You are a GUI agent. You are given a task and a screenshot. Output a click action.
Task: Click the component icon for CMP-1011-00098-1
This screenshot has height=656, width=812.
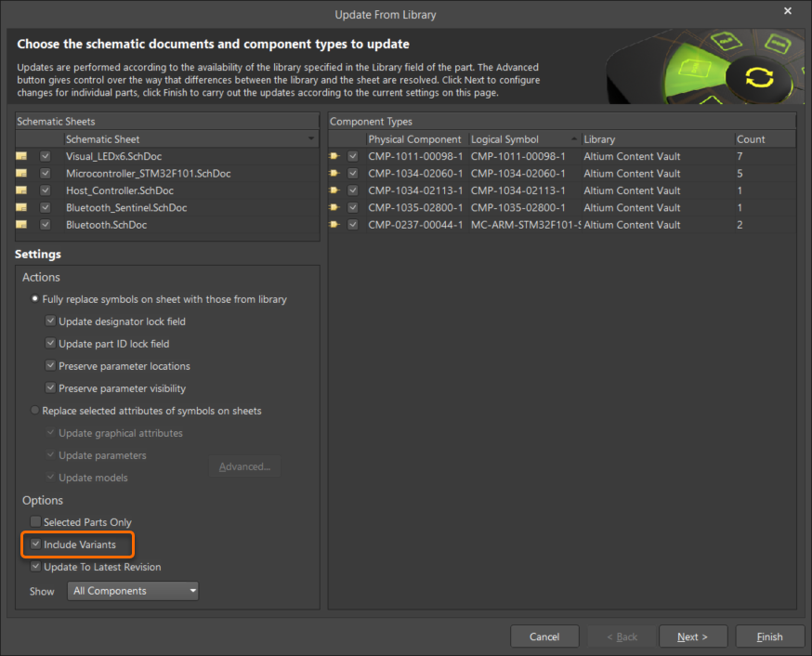(334, 156)
